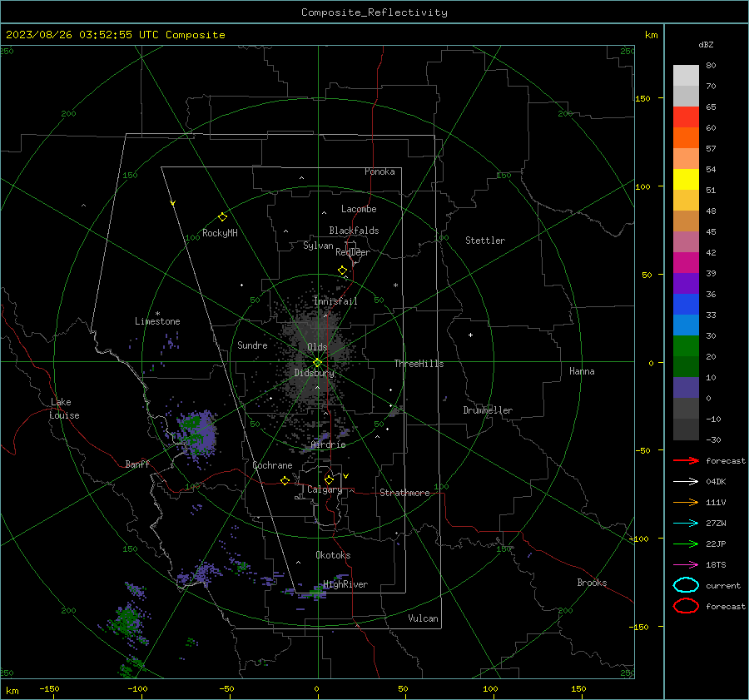Click the purple-green echo cluster north of Banff

196,433
